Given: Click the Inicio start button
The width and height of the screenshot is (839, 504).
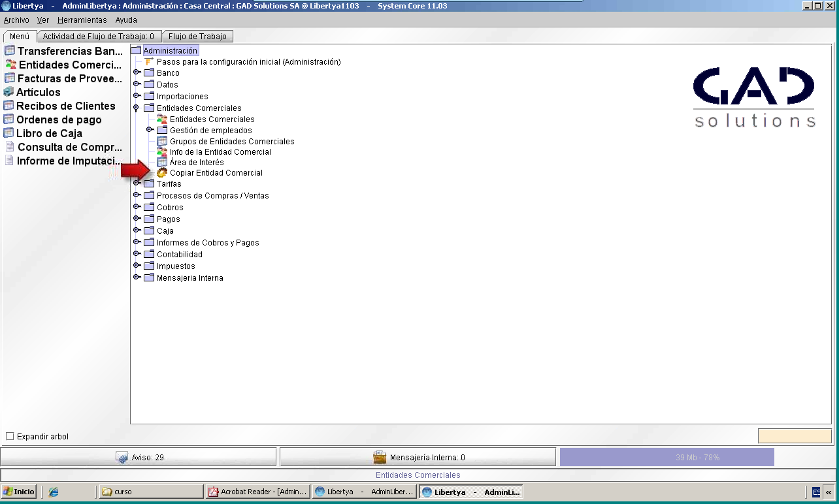Looking at the screenshot, I should (19, 492).
